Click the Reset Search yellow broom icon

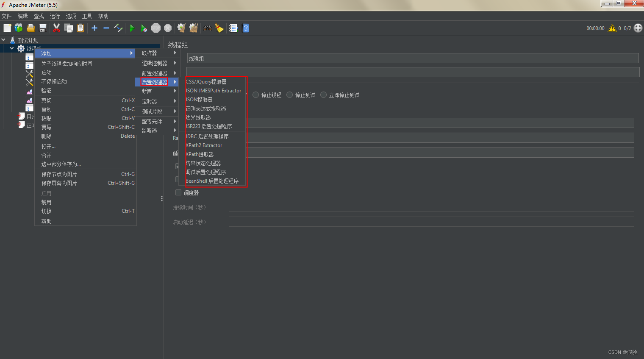[219, 28]
